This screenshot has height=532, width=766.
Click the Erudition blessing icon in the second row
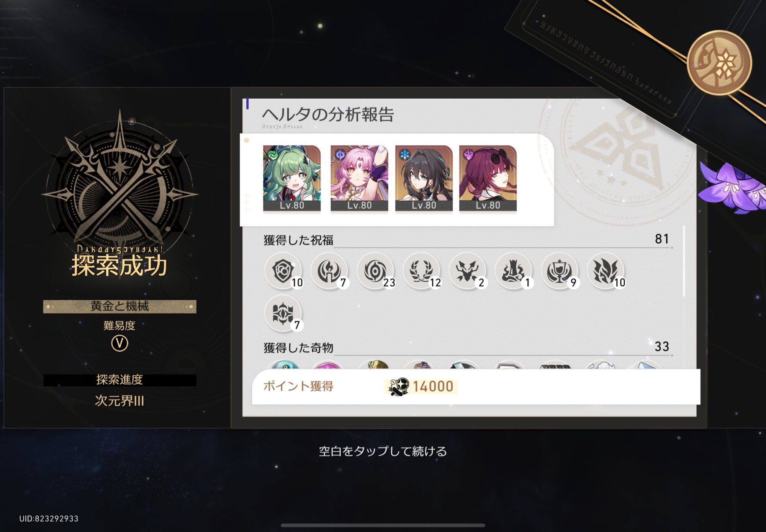(283, 313)
